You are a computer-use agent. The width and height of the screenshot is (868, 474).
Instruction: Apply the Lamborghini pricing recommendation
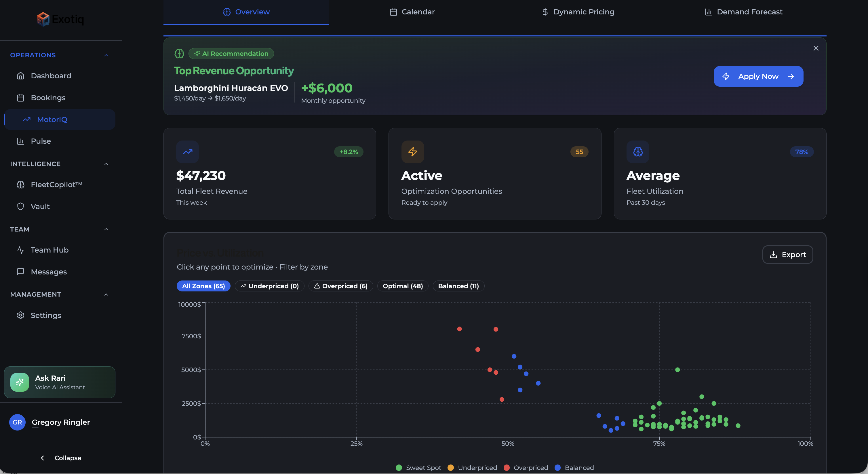point(758,76)
